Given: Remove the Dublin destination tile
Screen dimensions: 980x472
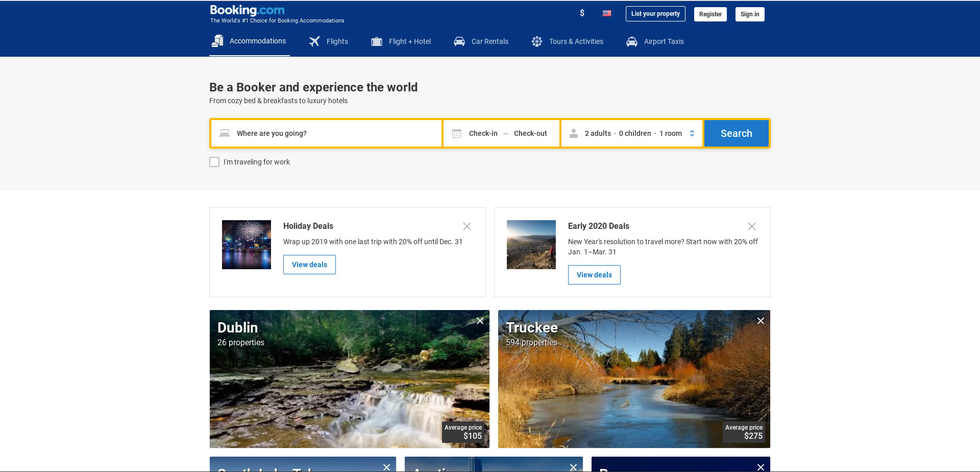Looking at the screenshot, I should 480,321.
